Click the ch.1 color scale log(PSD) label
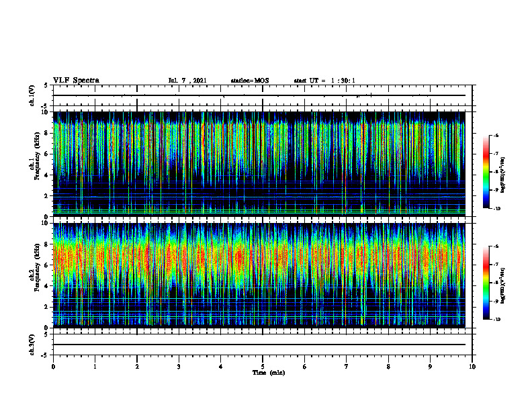 coord(503,175)
